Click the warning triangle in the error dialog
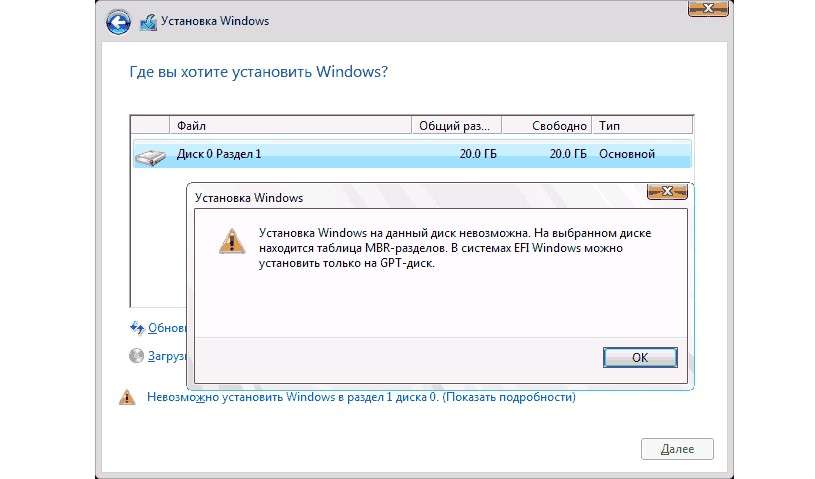The height and width of the screenshot is (479, 815). 232,242
